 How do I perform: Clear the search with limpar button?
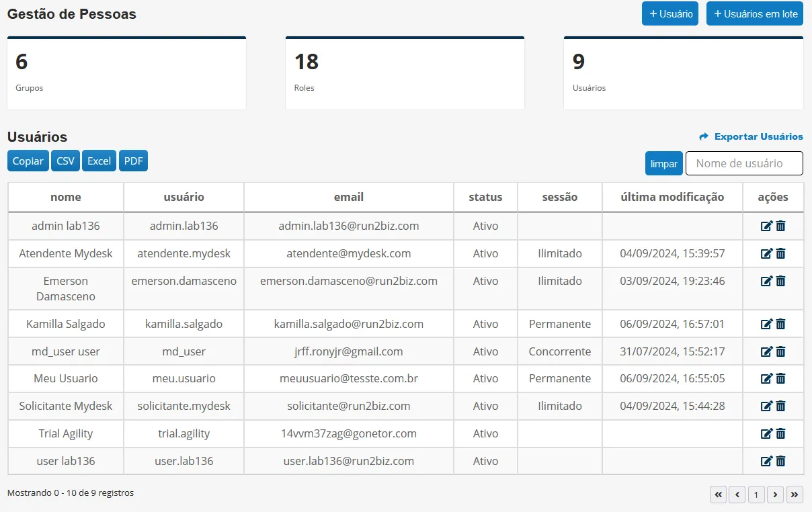click(664, 163)
